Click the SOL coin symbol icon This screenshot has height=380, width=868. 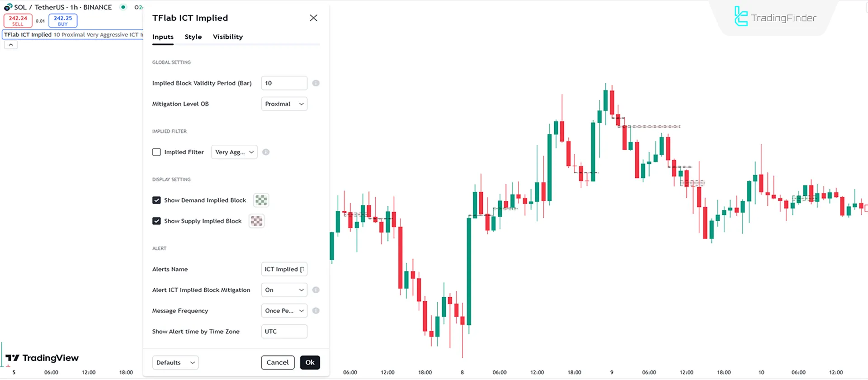pyautogui.click(x=8, y=7)
